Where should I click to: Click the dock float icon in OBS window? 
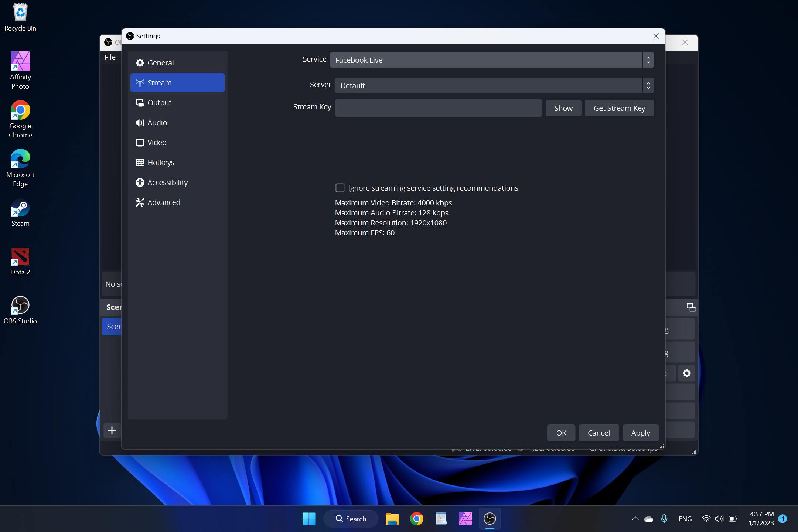[691, 307]
